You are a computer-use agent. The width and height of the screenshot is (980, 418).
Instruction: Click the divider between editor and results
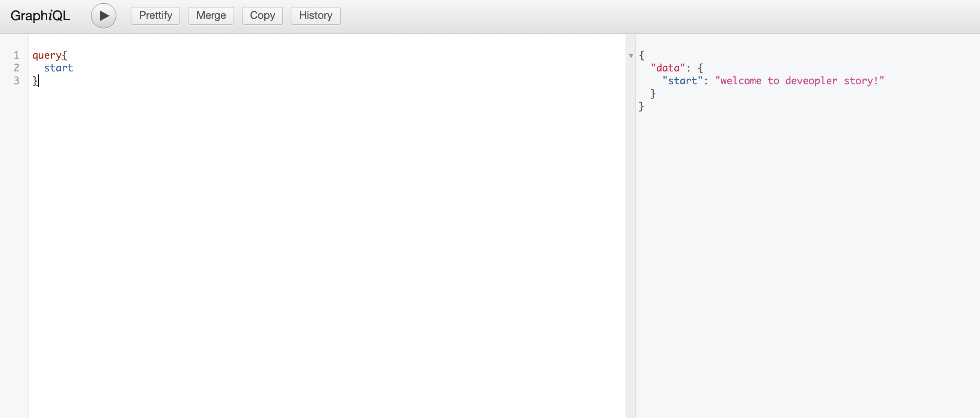[x=630, y=229]
